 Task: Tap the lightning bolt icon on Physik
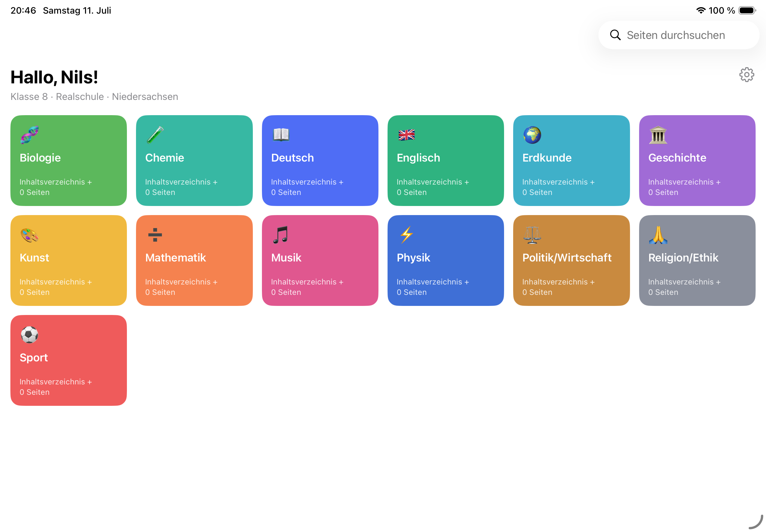(x=406, y=235)
